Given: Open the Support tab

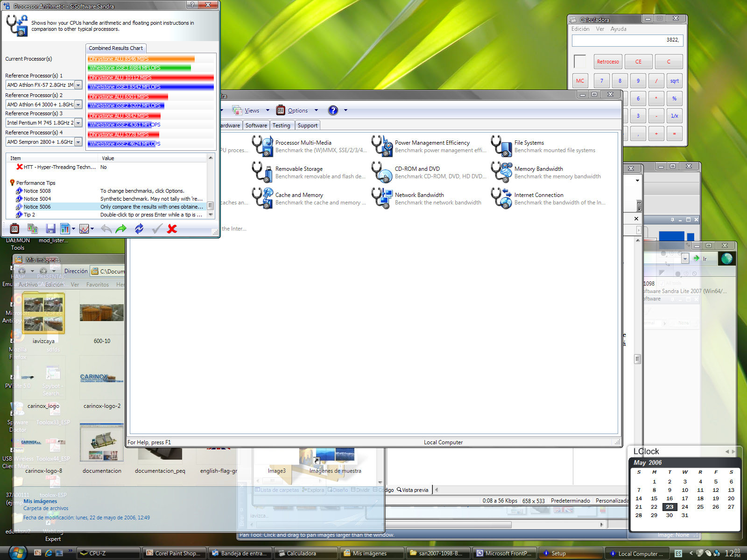Looking at the screenshot, I should pyautogui.click(x=307, y=126).
